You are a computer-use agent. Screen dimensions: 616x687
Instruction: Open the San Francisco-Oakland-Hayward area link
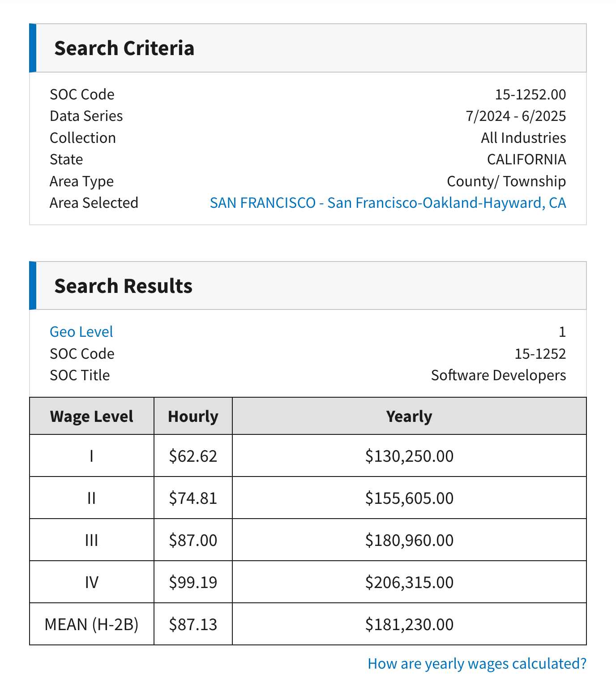388,202
